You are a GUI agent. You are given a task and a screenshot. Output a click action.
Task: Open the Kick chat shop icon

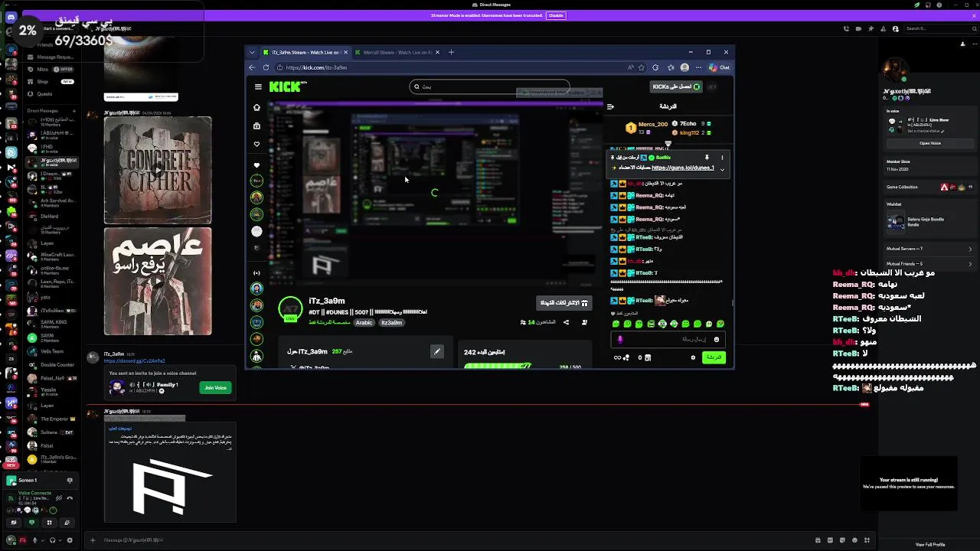648,357
